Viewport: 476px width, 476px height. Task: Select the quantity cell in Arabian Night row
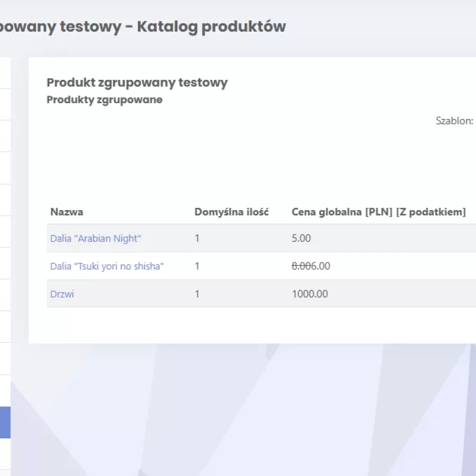coord(197,238)
